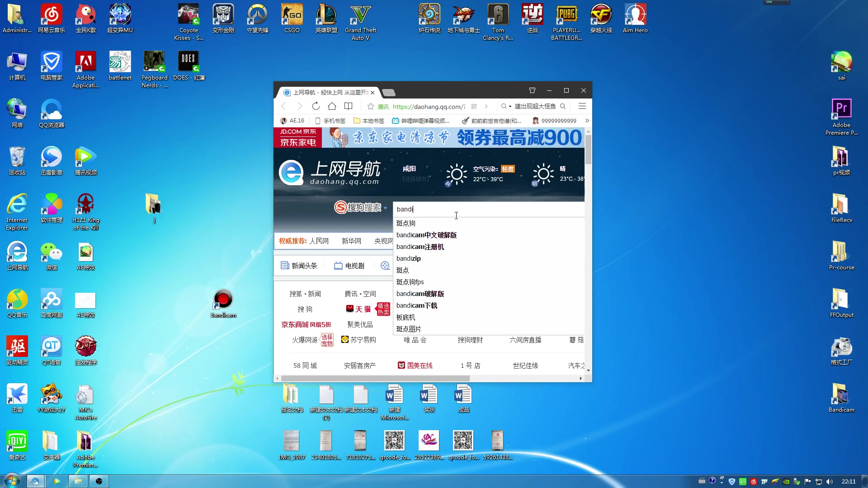The image size is (868, 488).
Task: Click the QQ browser taskbar button
Action: tap(35, 481)
